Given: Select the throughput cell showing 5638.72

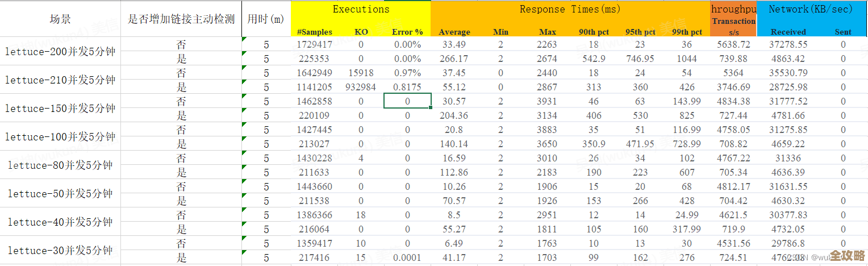Looking at the screenshot, I should click(733, 44).
